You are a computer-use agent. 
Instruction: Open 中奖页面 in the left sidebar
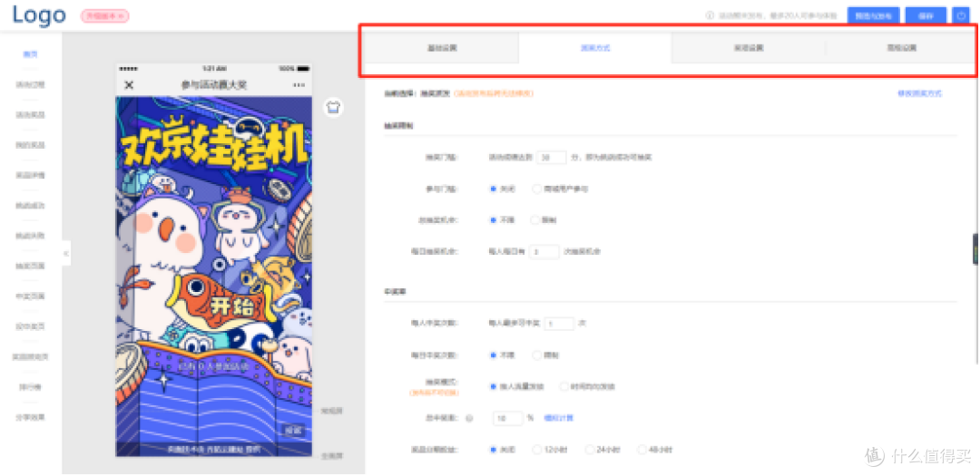click(x=31, y=296)
